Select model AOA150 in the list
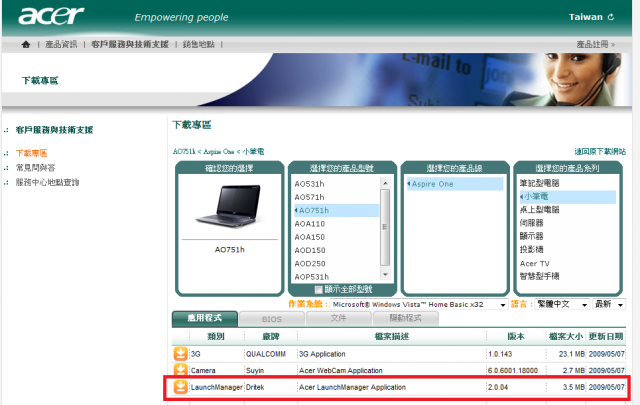The height and width of the screenshot is (405, 640). coord(310,237)
